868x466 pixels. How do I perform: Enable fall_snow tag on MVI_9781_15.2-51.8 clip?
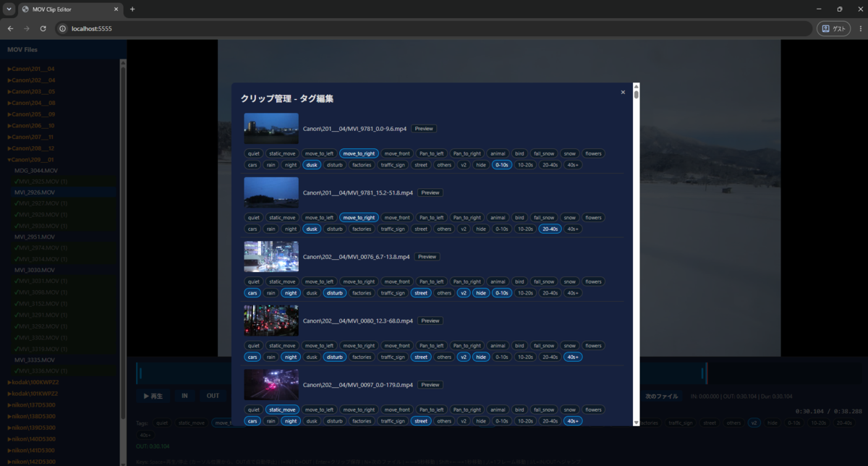[544, 217]
